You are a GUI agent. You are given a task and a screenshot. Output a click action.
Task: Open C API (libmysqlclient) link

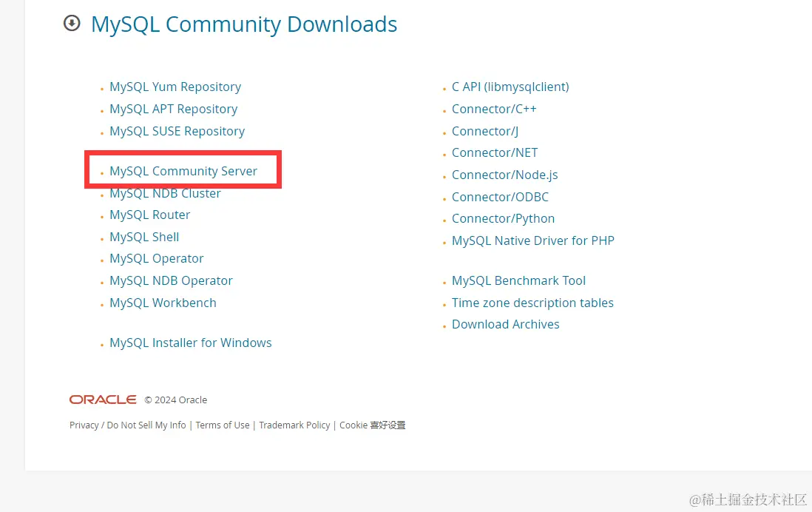point(510,87)
